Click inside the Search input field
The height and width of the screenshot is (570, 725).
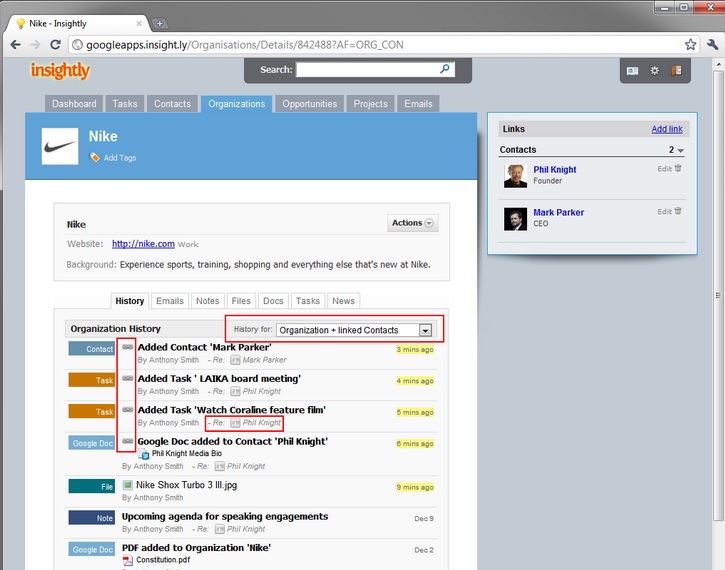point(368,69)
